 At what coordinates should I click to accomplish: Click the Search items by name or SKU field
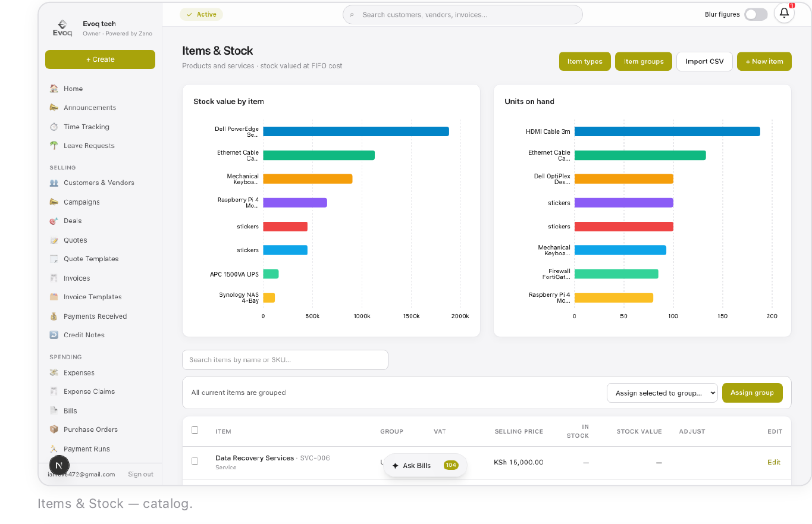285,360
